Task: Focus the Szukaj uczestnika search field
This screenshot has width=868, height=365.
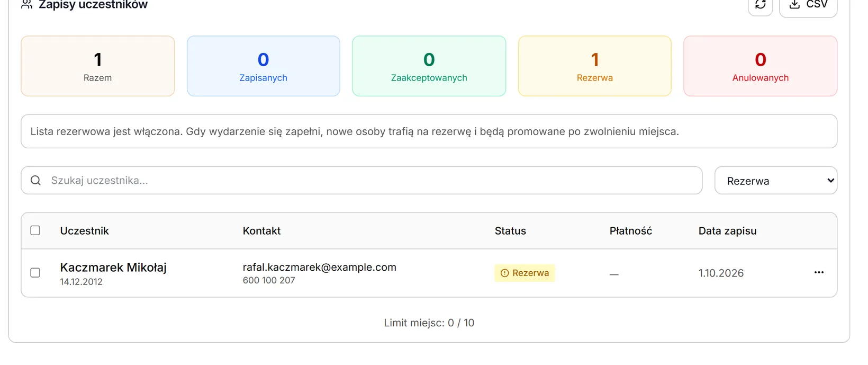Action: coord(361,181)
